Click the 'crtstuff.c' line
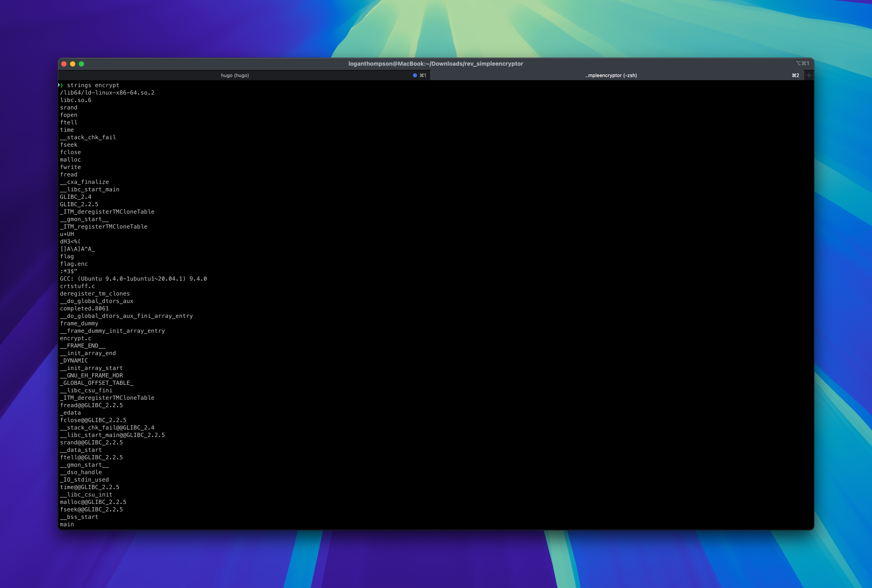Image resolution: width=872 pixels, height=588 pixels. [x=78, y=286]
